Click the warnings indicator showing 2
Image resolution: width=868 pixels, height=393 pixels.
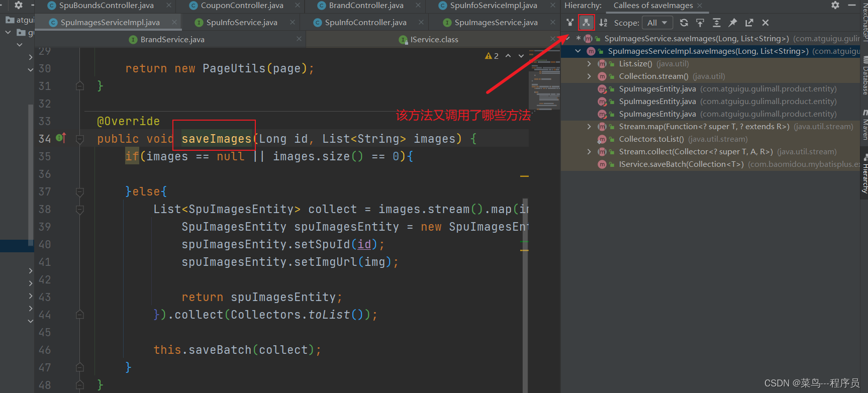(492, 56)
